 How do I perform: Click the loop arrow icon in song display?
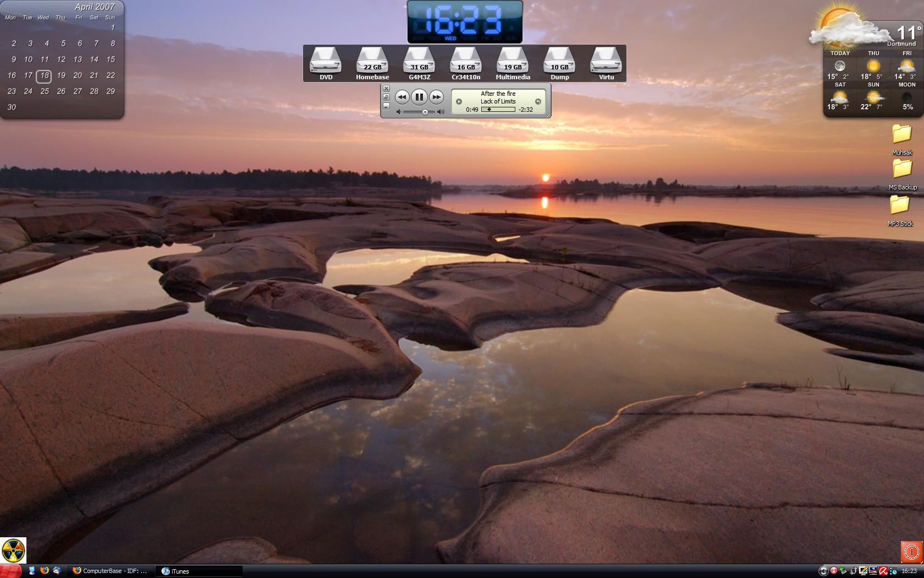pyautogui.click(x=538, y=101)
